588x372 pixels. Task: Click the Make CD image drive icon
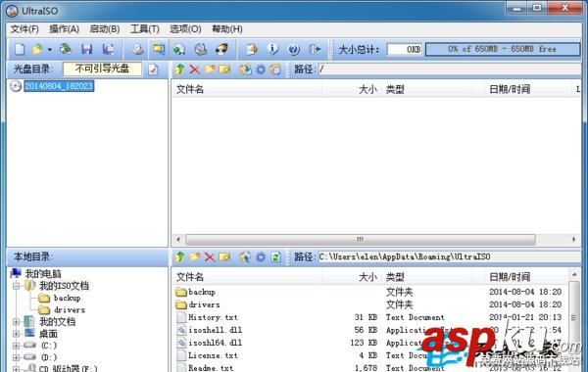tap(138, 49)
